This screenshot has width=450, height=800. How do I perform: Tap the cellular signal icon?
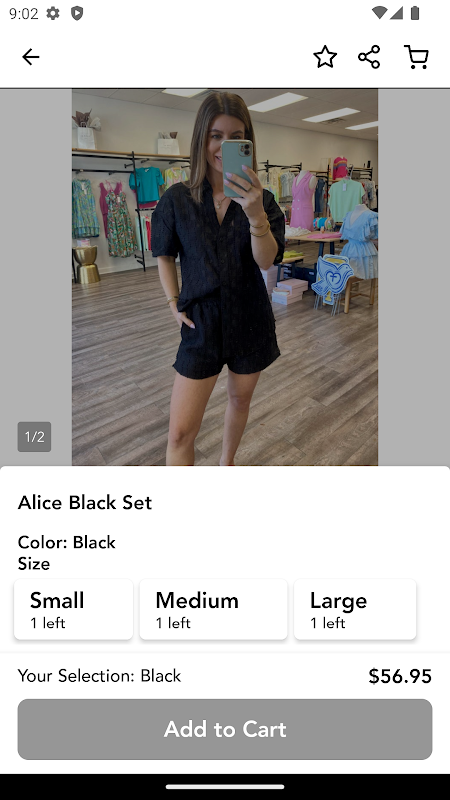[x=396, y=13]
